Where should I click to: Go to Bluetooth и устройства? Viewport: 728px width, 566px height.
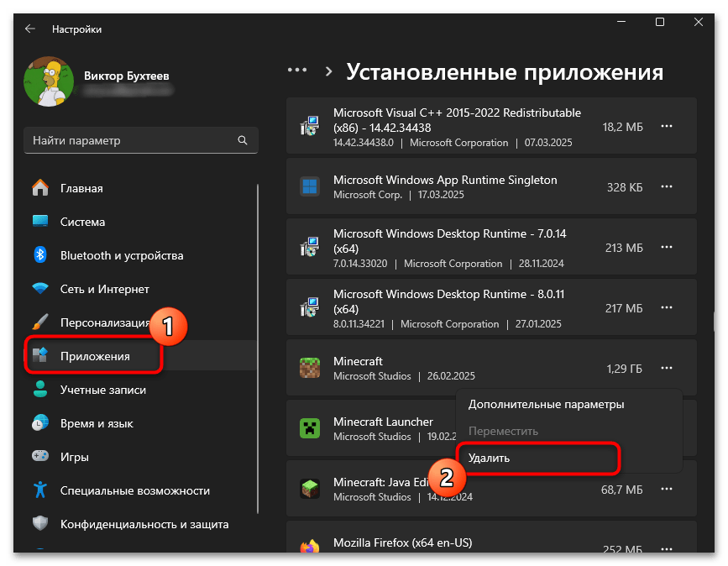pos(122,255)
